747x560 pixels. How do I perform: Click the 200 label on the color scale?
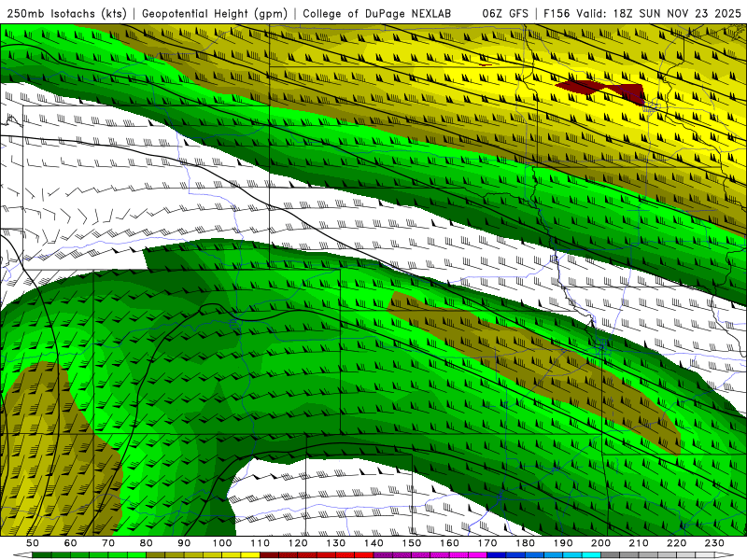pyautogui.click(x=600, y=543)
